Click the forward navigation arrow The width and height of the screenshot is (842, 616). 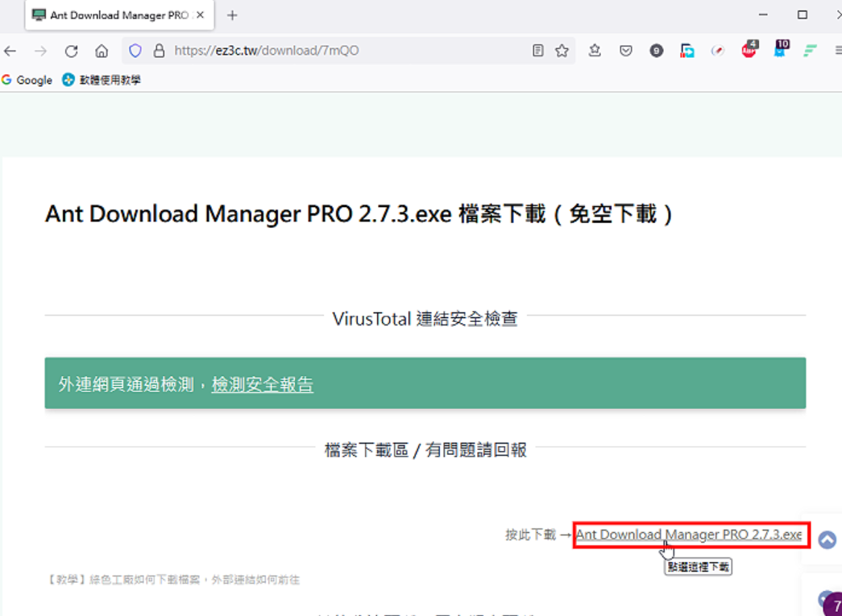pos(40,51)
